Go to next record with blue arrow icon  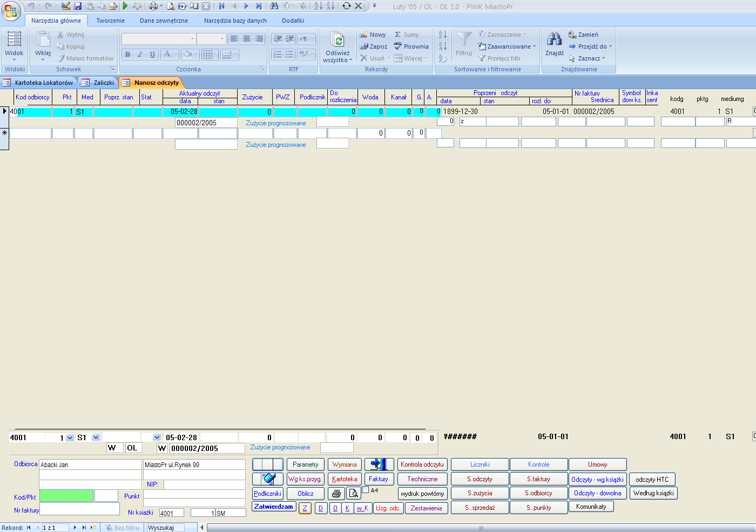click(x=246, y=6)
